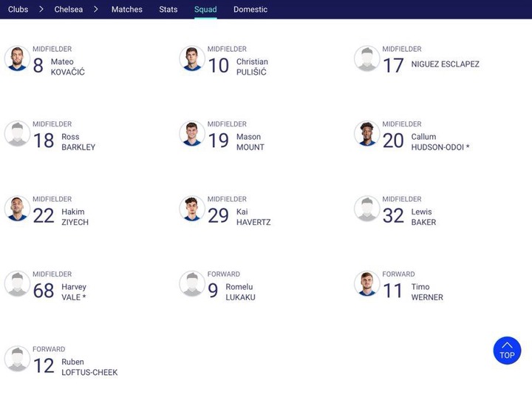The height and width of the screenshot is (409, 532).
Task: Open Chelsea in the breadcrumb
Action: coord(69,9)
